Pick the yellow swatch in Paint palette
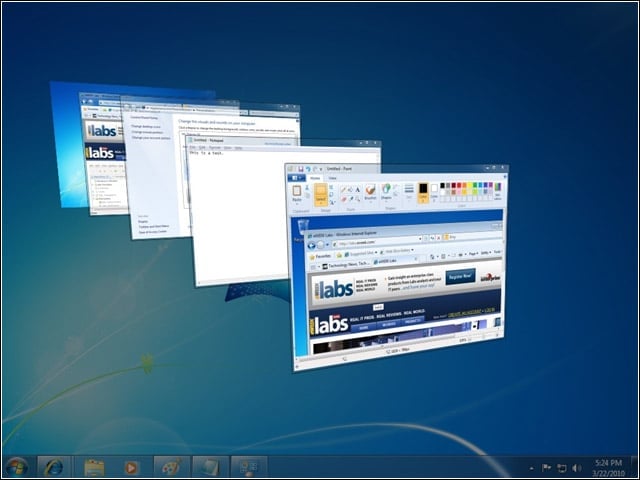Image resolution: width=640 pixels, height=480 pixels. pyautogui.click(x=470, y=185)
